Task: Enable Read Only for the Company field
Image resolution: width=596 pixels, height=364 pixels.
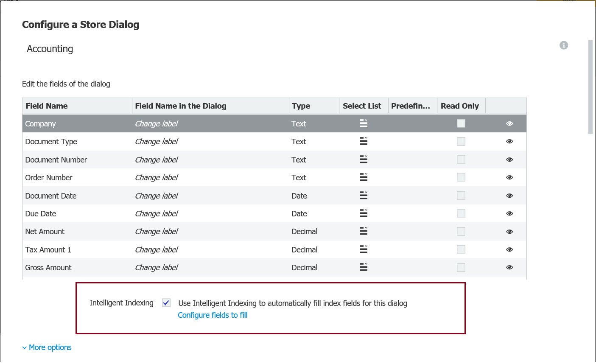Action: coord(461,123)
